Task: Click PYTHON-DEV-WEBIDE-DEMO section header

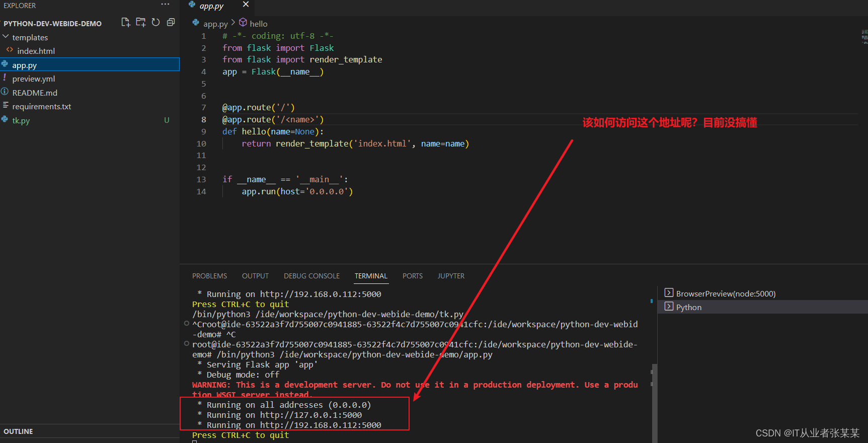Action: [x=52, y=24]
